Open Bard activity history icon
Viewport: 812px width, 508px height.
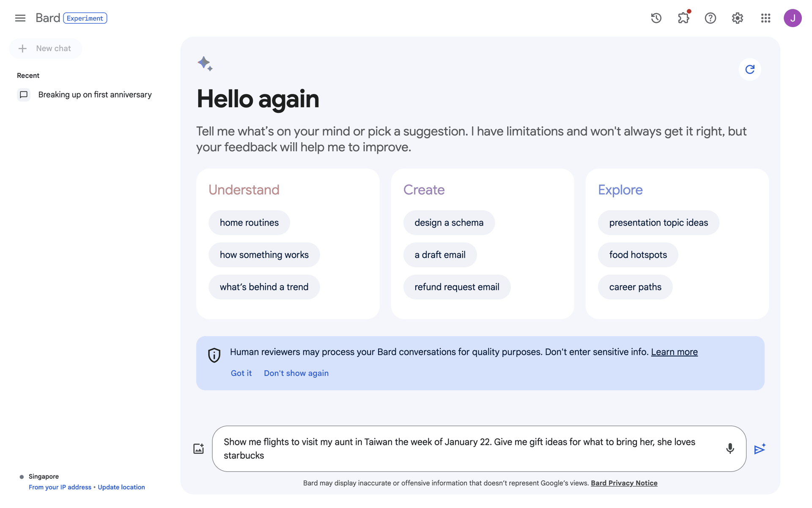point(656,18)
